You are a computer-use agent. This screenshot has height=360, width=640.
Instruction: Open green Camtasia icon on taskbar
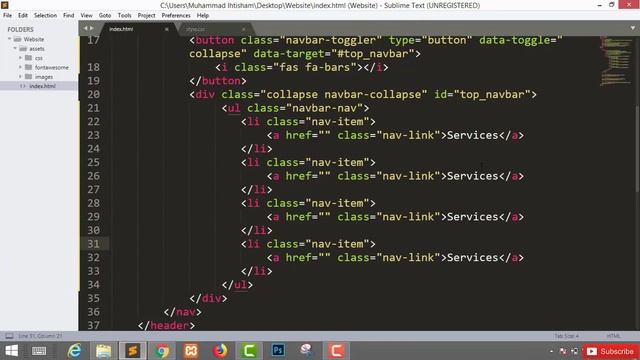coord(249,351)
